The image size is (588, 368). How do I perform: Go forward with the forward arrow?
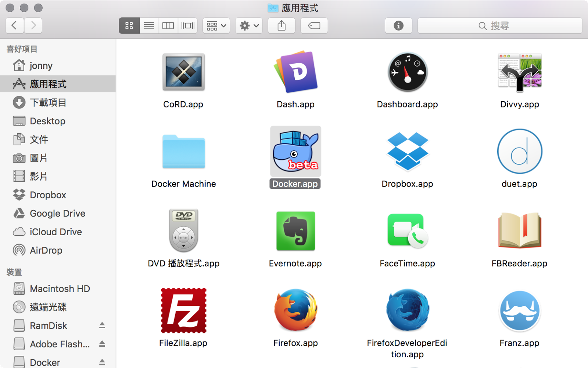(x=33, y=25)
